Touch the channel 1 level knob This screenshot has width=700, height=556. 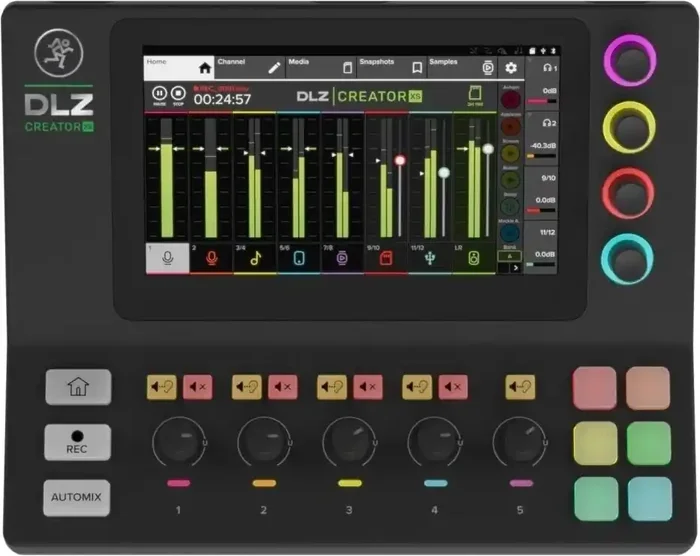179,442
